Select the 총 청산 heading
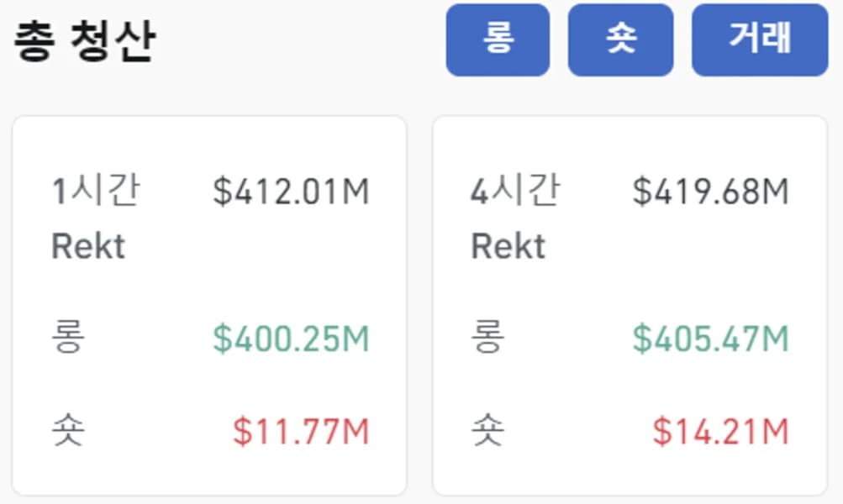The height and width of the screenshot is (504, 843). [85, 41]
